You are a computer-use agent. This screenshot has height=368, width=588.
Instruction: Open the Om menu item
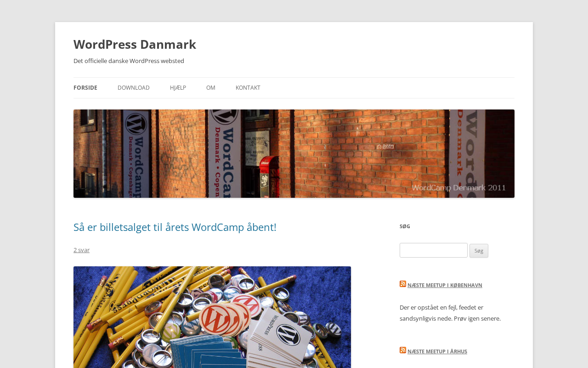211,88
